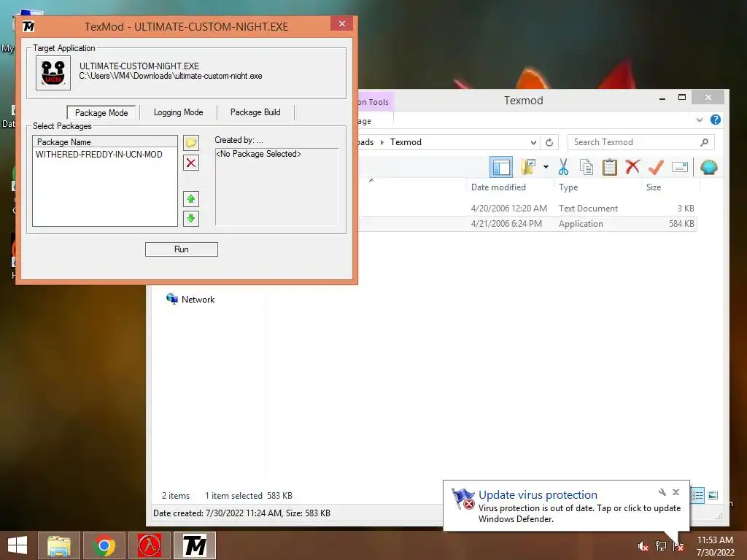Image resolution: width=747 pixels, height=560 pixels.
Task: Click the Rename icon in Explorer toolbar
Action: click(680, 167)
